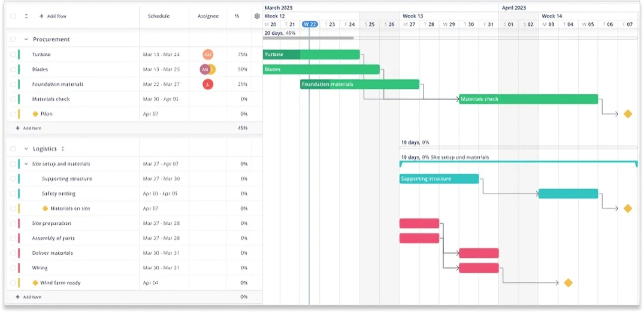Click Wind farm ready diamond in list
644x313 pixels.
click(x=35, y=283)
